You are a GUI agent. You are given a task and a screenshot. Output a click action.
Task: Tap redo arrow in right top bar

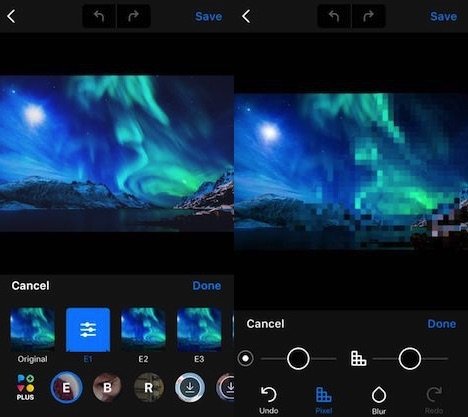pos(368,16)
